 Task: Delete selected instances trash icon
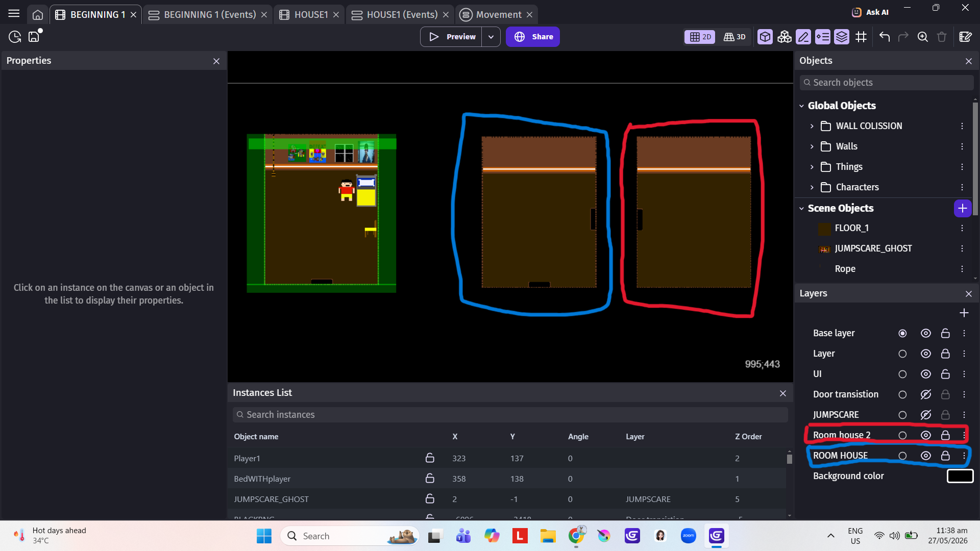tap(942, 37)
